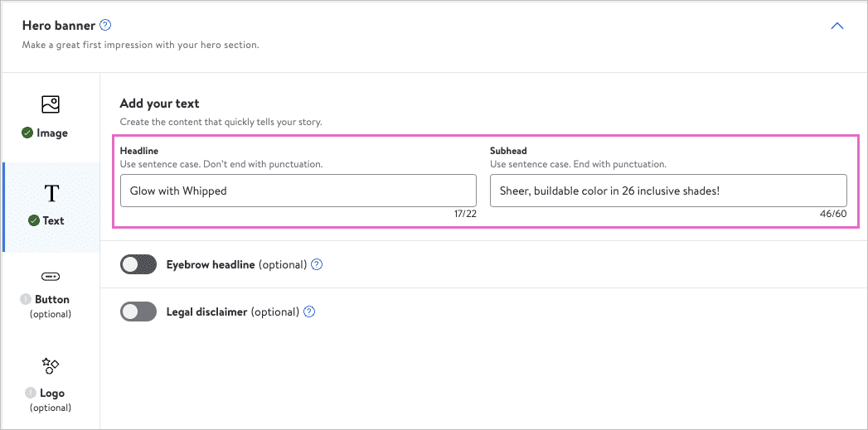Open the Logo (optional) tab label

click(51, 394)
